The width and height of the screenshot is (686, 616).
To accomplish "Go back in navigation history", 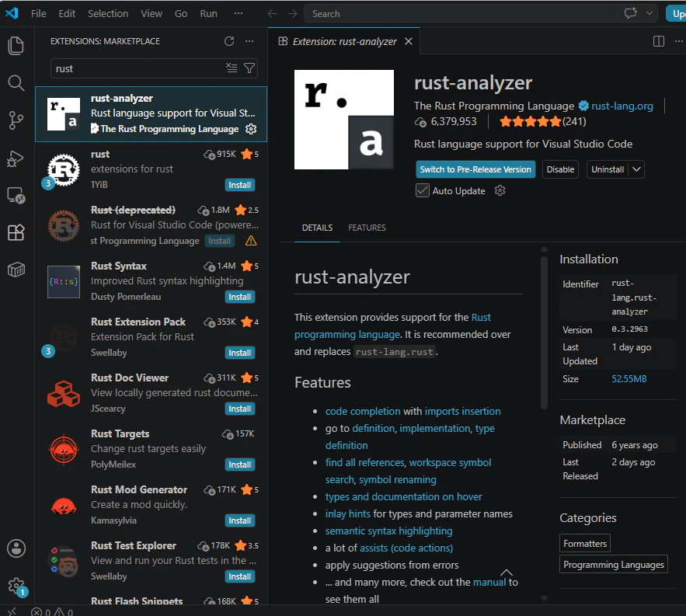I will pyautogui.click(x=272, y=13).
